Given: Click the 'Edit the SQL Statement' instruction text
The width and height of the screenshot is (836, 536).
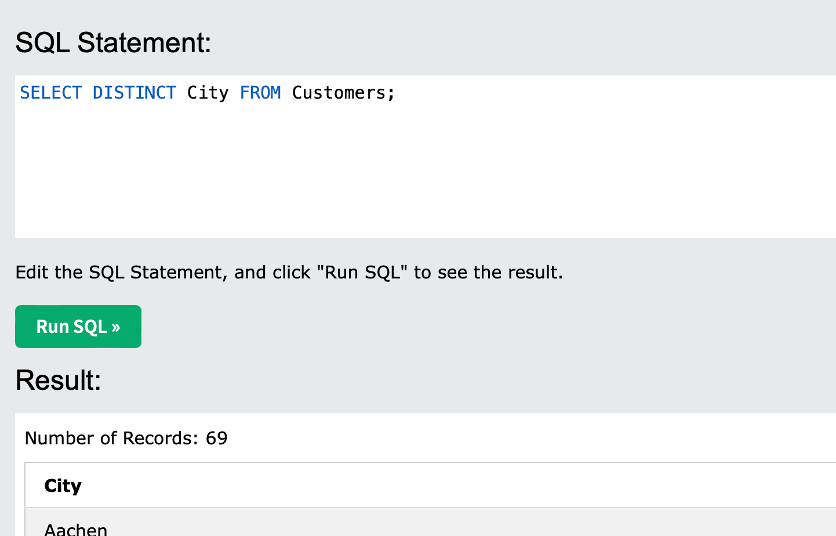Looking at the screenshot, I should (289, 273).
